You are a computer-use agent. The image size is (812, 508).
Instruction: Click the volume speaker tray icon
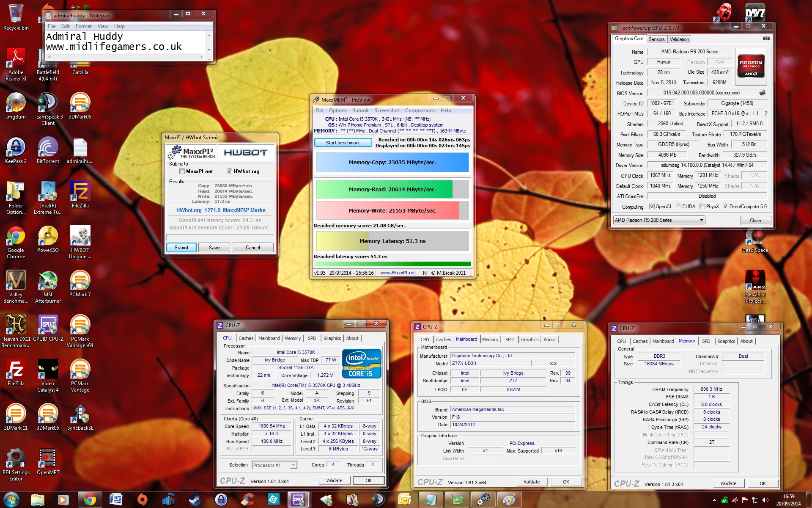click(765, 500)
